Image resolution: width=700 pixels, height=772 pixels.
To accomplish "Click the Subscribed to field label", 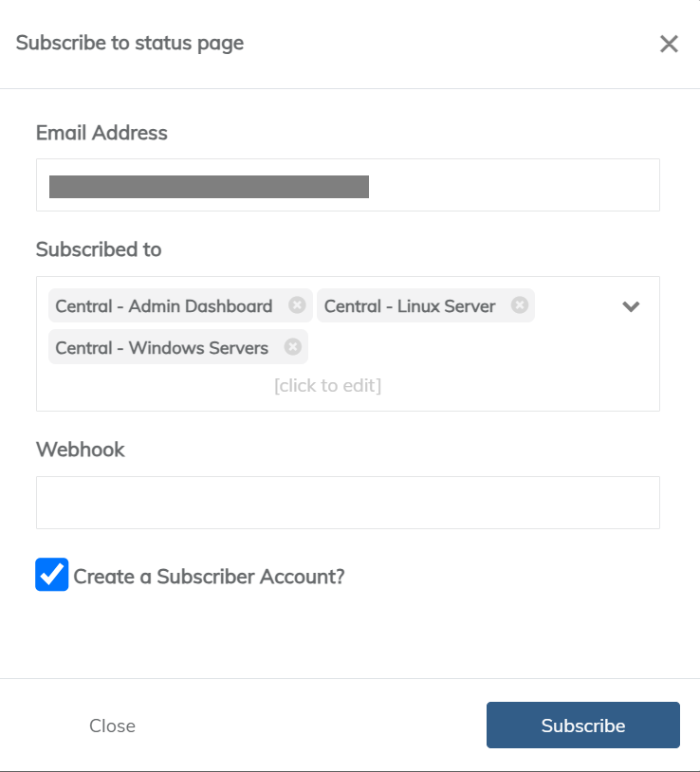I will click(x=99, y=249).
